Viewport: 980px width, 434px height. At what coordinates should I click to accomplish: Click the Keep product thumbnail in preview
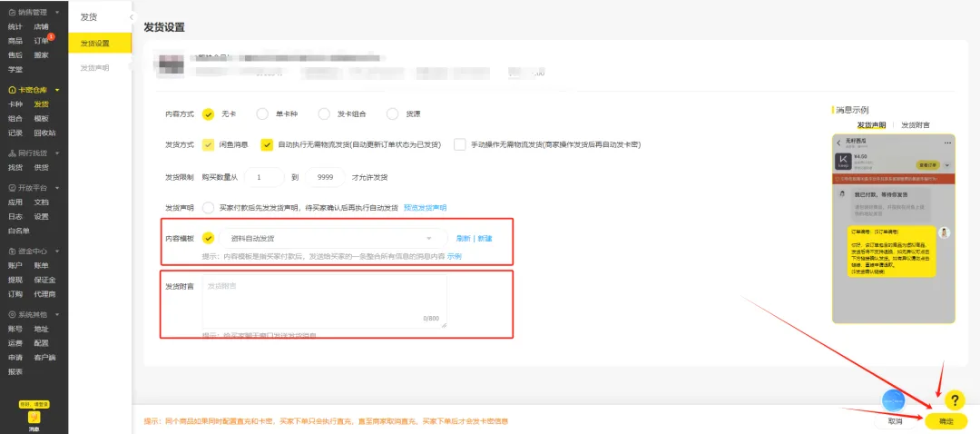pos(843,162)
